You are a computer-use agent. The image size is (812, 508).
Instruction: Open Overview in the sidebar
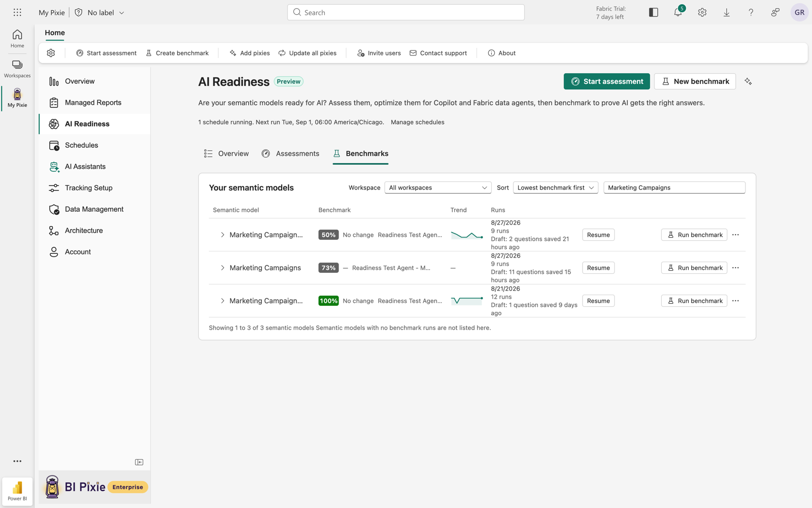(x=94, y=81)
